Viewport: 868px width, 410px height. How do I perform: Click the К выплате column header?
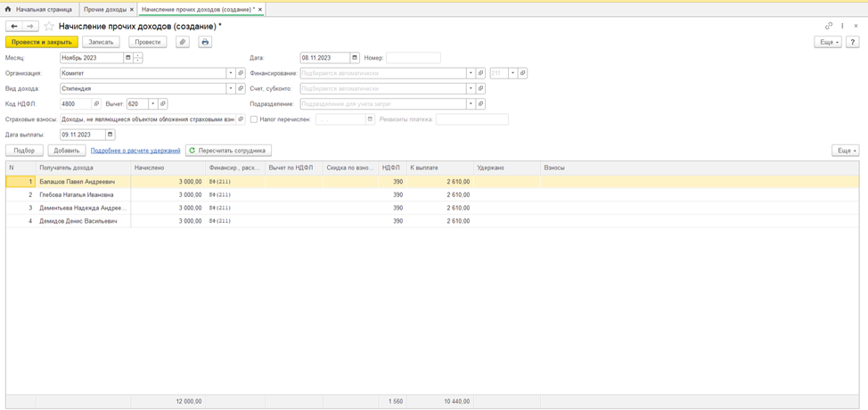(440, 167)
